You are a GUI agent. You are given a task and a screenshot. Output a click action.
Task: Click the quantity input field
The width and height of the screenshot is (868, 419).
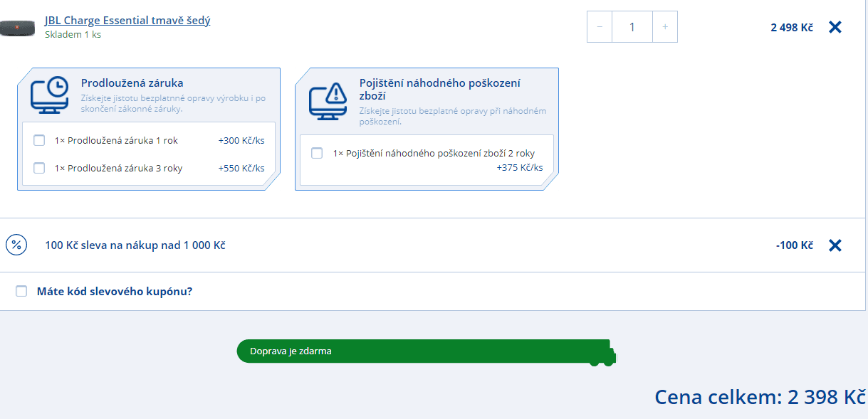tap(632, 27)
